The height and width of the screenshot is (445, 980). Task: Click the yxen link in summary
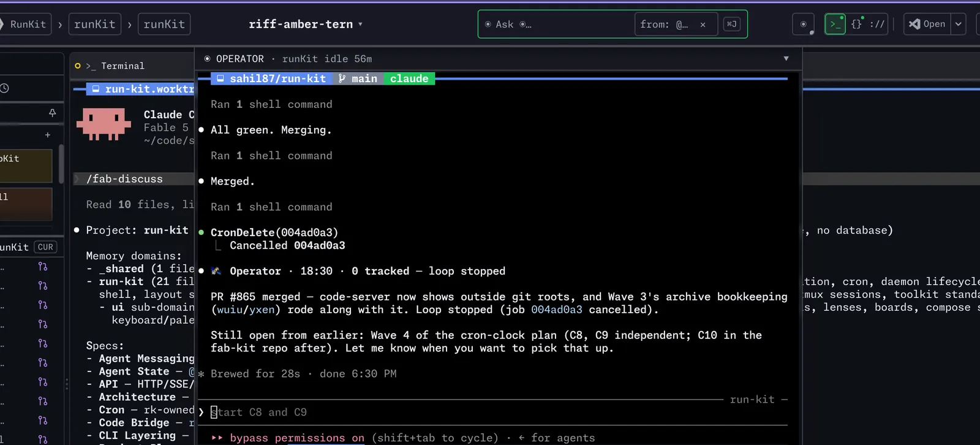(x=262, y=310)
